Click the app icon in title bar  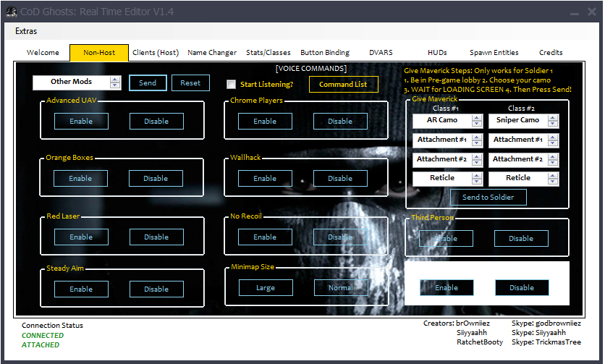(x=12, y=12)
